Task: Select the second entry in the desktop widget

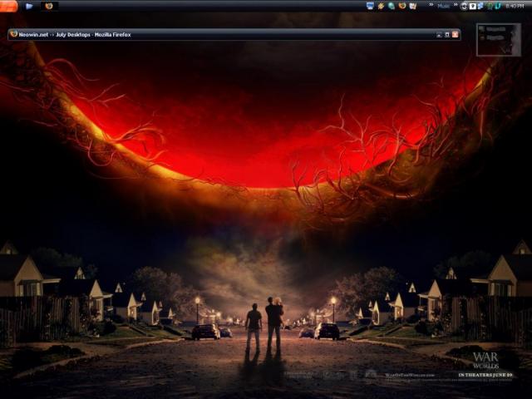Action: (x=493, y=38)
